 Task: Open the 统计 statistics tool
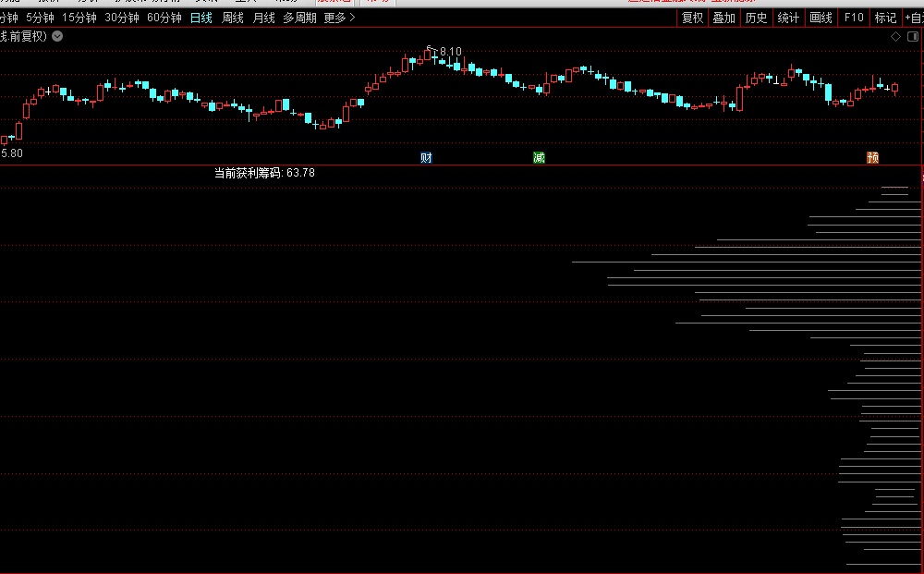pyautogui.click(x=788, y=18)
